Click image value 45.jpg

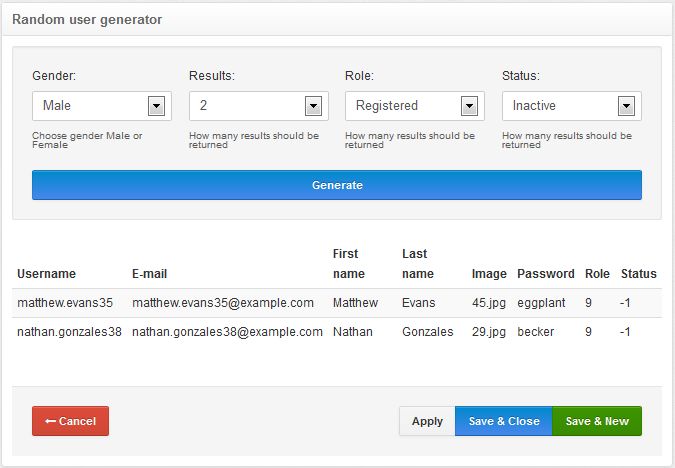pyautogui.click(x=489, y=303)
